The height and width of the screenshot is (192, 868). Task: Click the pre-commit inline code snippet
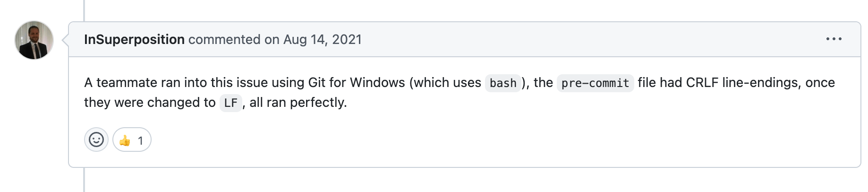click(x=595, y=83)
